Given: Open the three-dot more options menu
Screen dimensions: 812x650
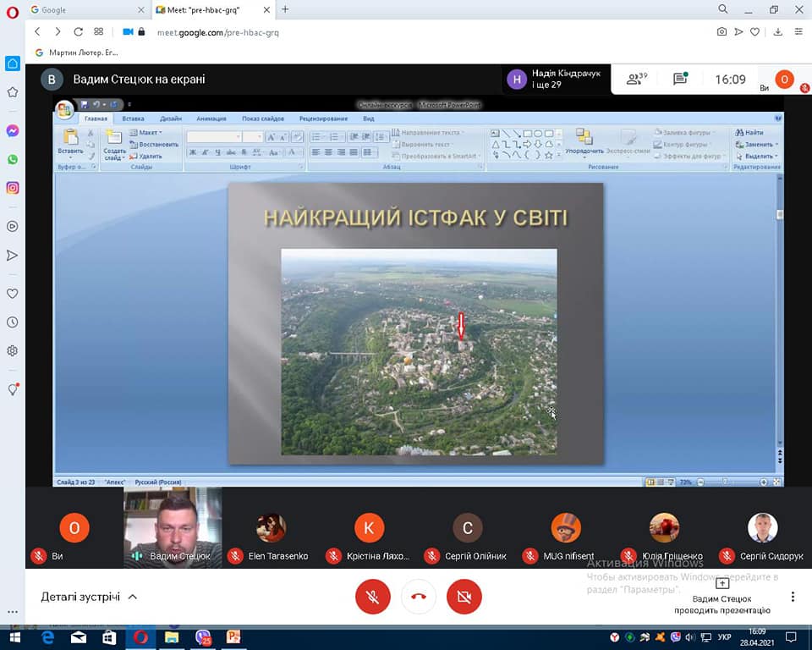Looking at the screenshot, I should (x=793, y=597).
